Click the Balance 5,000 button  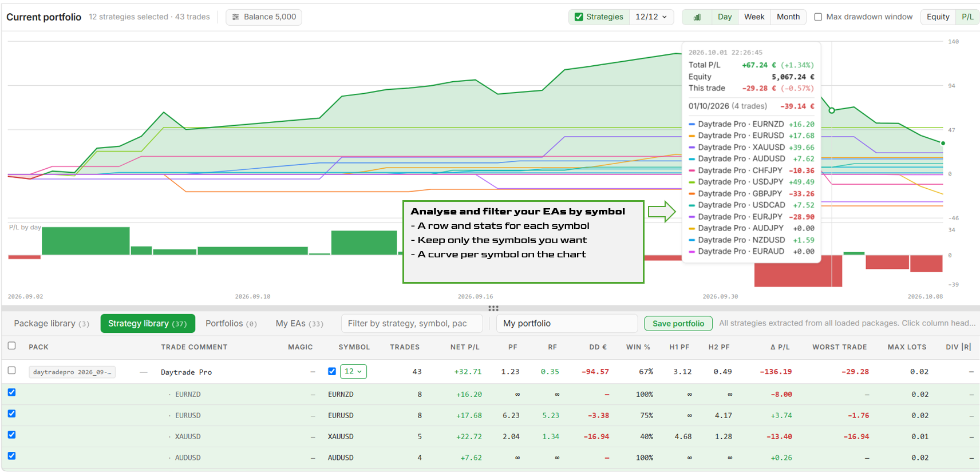[264, 17]
